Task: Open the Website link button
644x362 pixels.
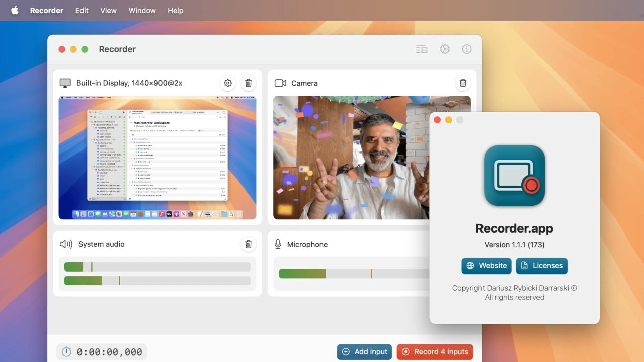Action: 486,266
